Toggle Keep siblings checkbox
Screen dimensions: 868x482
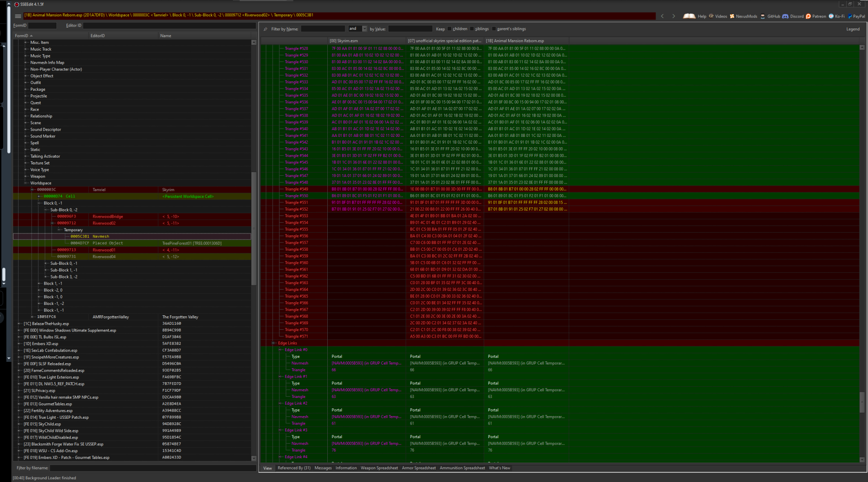[472, 29]
